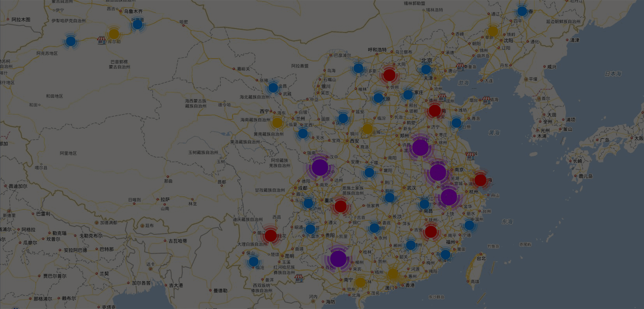The width and height of the screenshot is (644, 309).
Task: Select the red marker near 大同
Action: pyautogui.click(x=389, y=75)
